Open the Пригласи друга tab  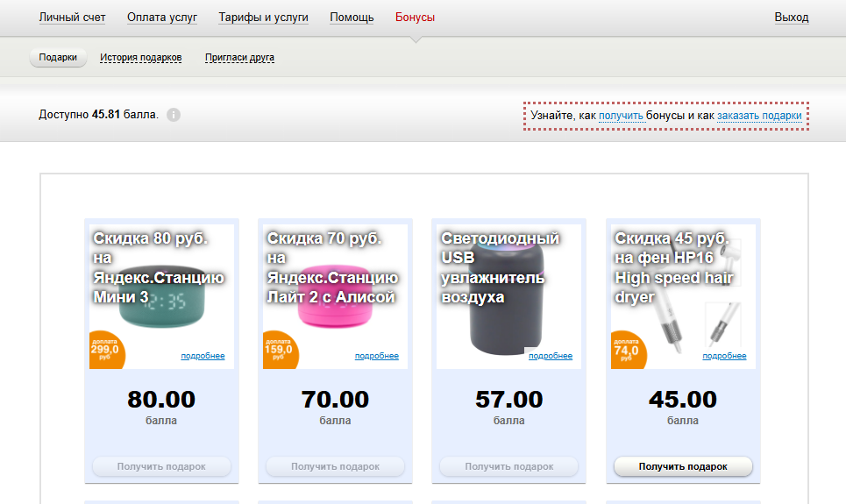click(239, 57)
